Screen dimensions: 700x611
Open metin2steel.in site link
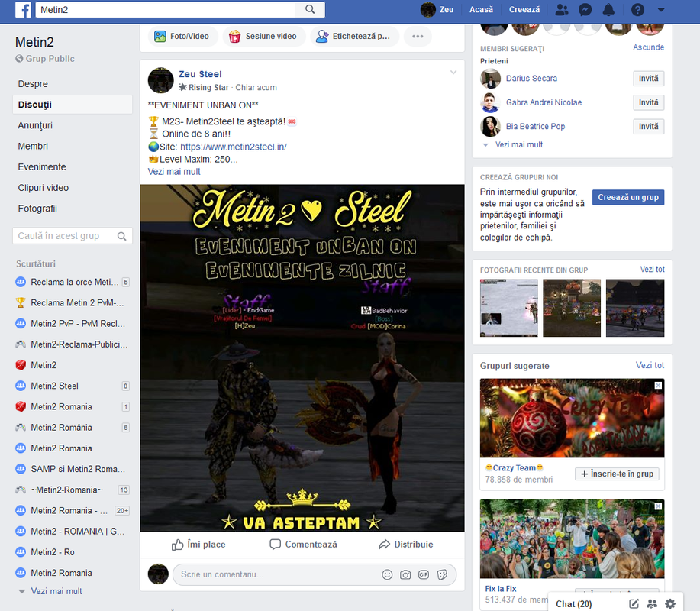coord(234,147)
